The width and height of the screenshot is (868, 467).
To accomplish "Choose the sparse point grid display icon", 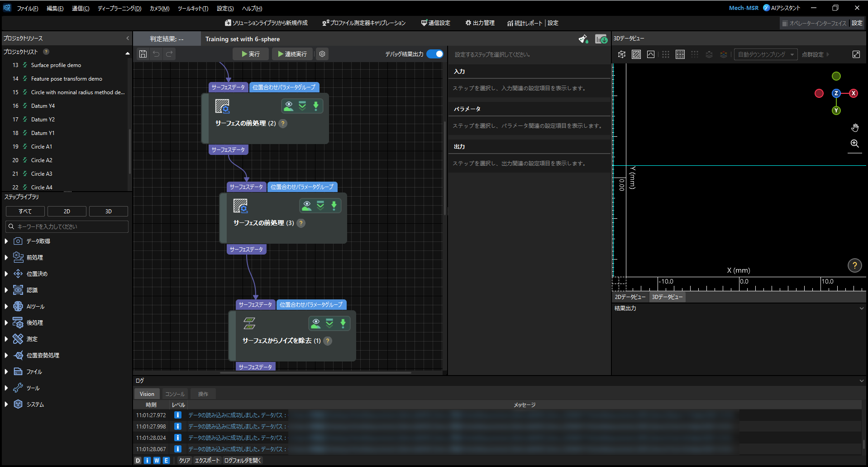I will 665,54.
